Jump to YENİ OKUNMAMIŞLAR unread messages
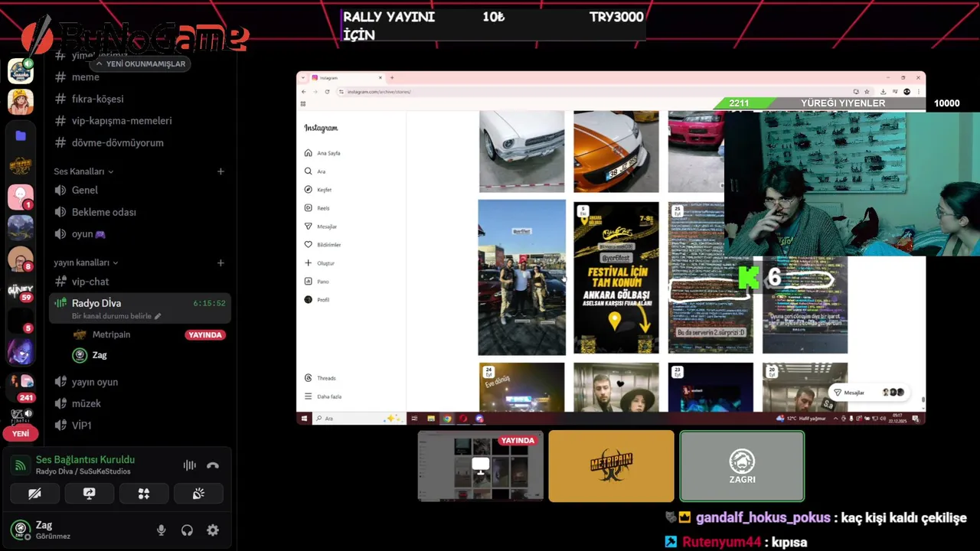The width and height of the screenshot is (980, 551). (x=140, y=64)
